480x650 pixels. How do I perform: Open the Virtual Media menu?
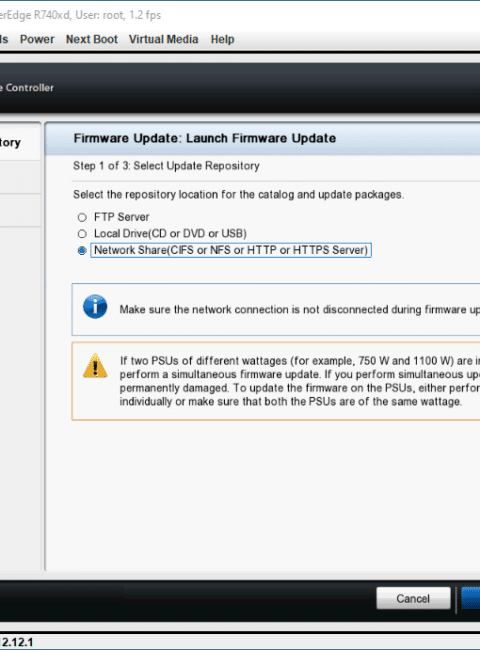(163, 39)
